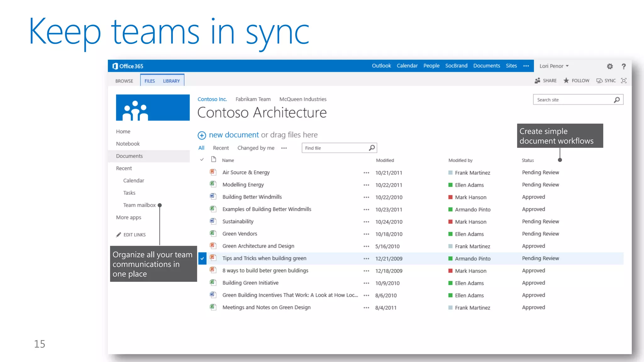Image resolution: width=644 pixels, height=362 pixels.
Task: Click the PowerPoint icon for Green Architecture and Design
Action: click(213, 246)
